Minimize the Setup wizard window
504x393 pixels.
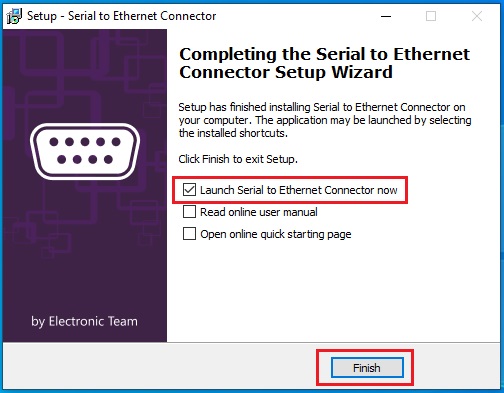[x=386, y=16]
